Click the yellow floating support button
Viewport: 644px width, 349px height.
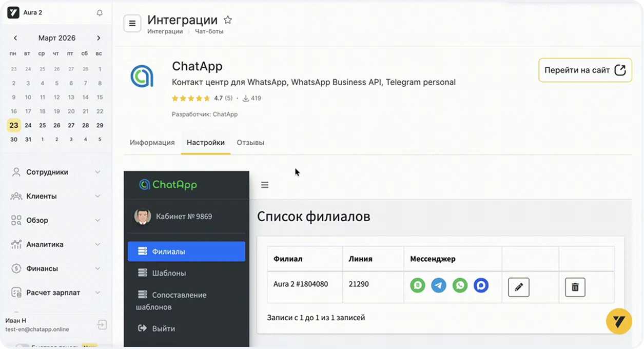[619, 321]
